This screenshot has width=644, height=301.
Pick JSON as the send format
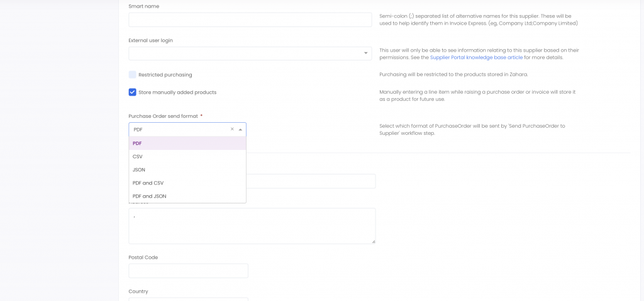click(187, 170)
